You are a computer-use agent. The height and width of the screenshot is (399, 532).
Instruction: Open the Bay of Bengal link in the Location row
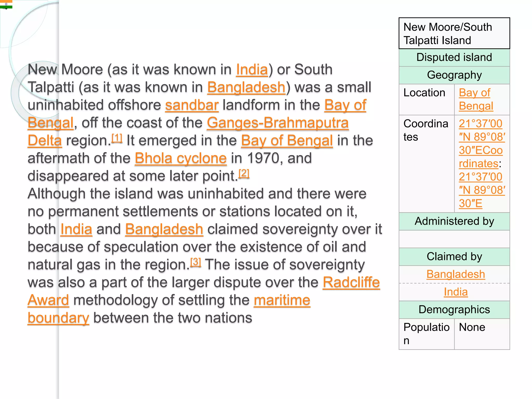476,99
